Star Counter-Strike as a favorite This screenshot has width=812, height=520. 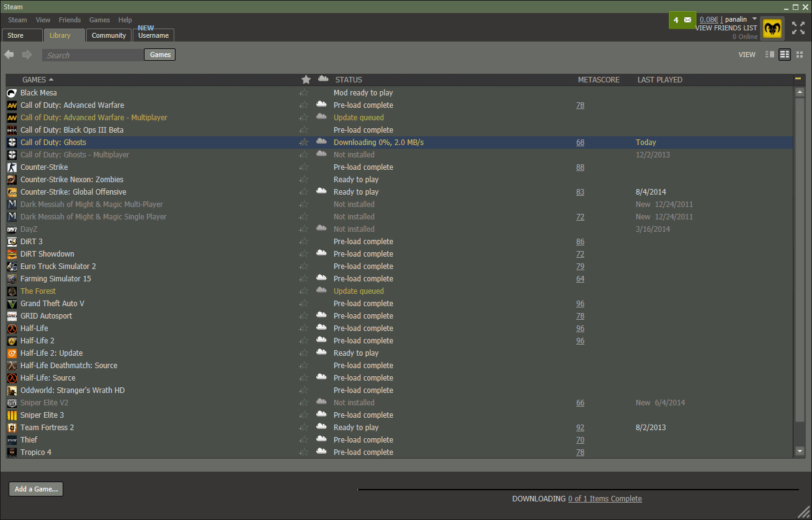point(303,167)
